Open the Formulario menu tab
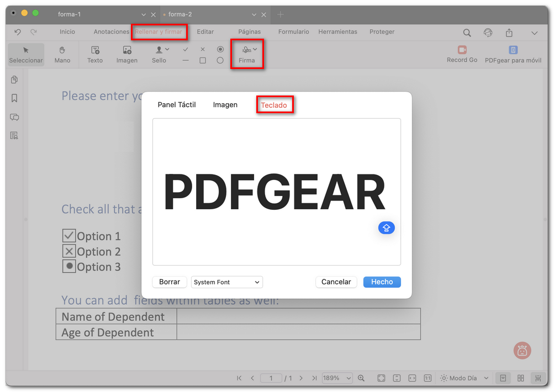554x392 pixels. (x=293, y=32)
